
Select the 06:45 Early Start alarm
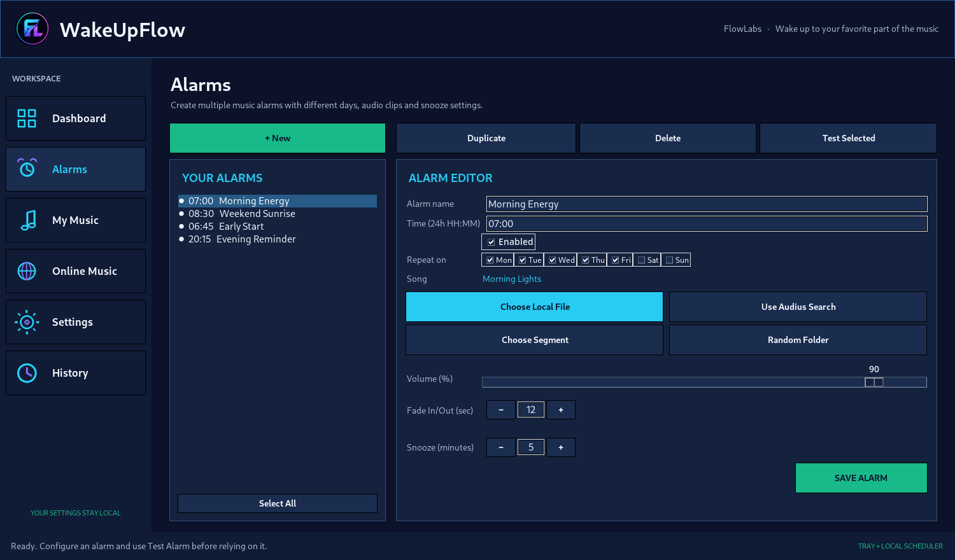[x=278, y=227]
